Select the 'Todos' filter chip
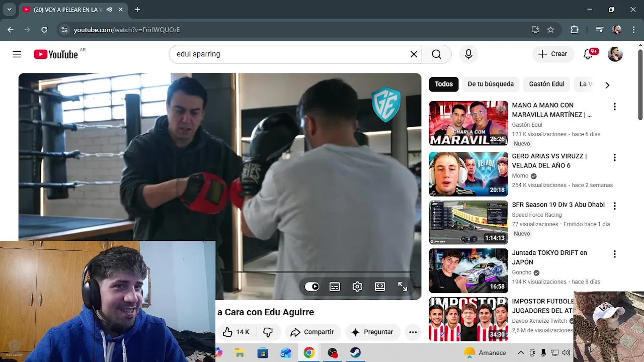The width and height of the screenshot is (644, 362). [443, 84]
